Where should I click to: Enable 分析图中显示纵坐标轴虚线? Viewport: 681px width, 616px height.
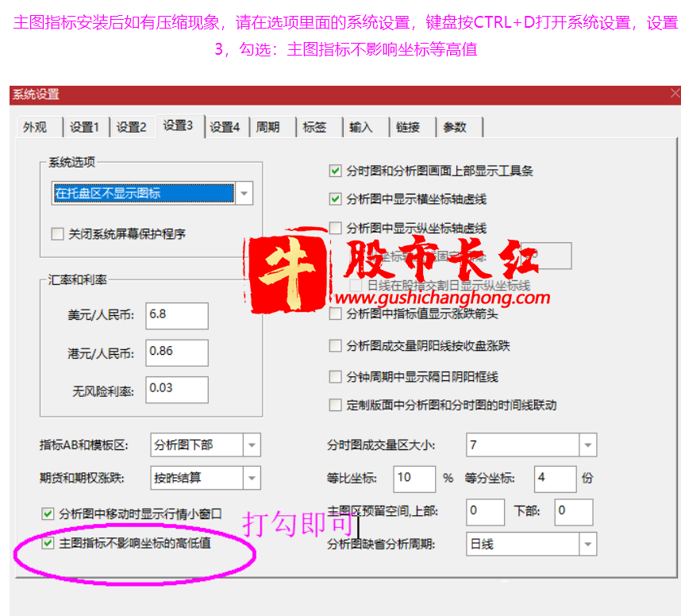pyautogui.click(x=335, y=228)
